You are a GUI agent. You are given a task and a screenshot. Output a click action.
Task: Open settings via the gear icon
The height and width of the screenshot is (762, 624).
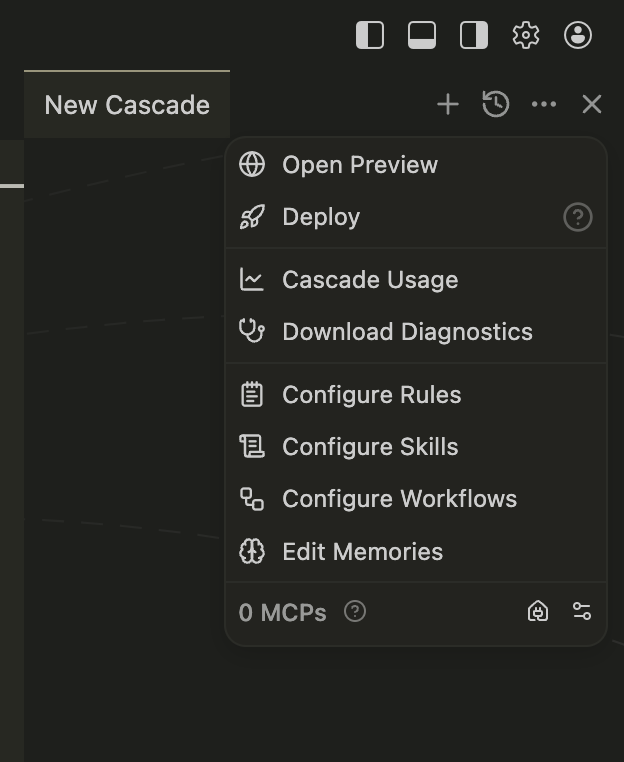pyautogui.click(x=526, y=35)
